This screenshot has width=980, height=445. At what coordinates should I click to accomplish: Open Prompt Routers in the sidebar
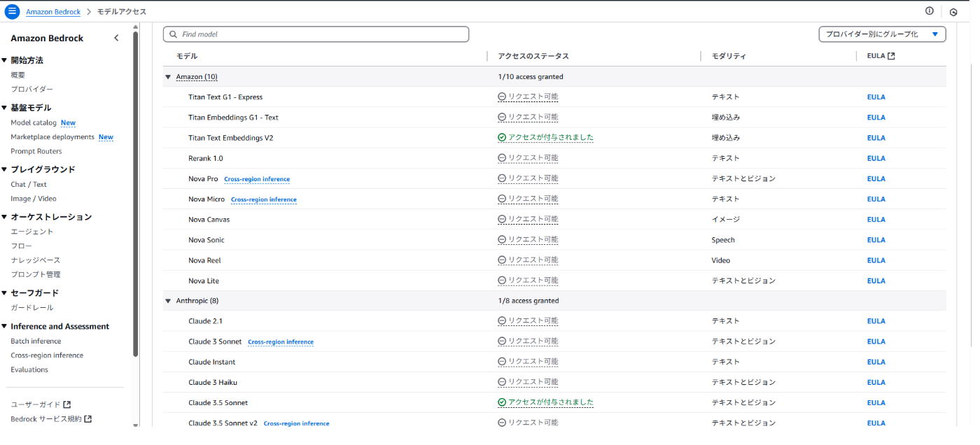pos(36,151)
